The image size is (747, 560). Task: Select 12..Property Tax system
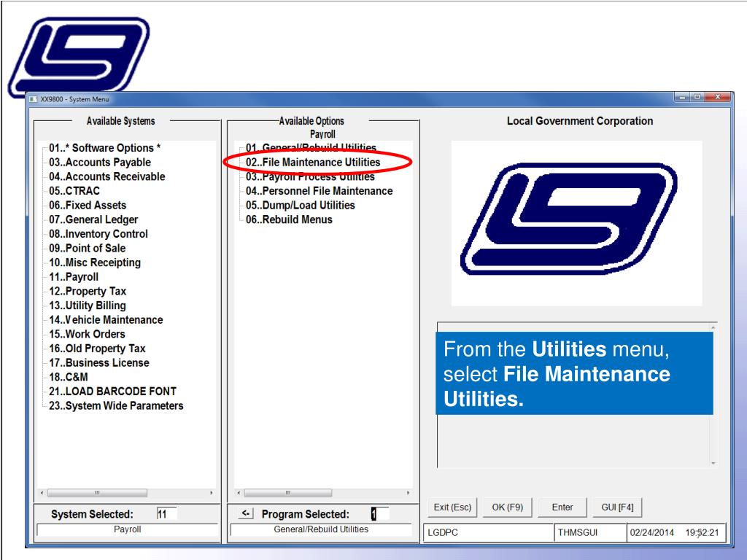point(88,291)
